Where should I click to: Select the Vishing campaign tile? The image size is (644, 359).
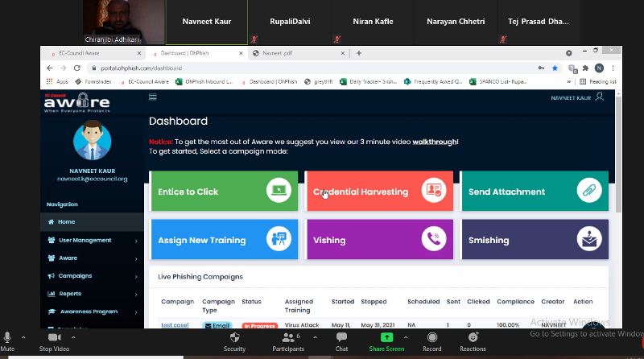coord(380,238)
